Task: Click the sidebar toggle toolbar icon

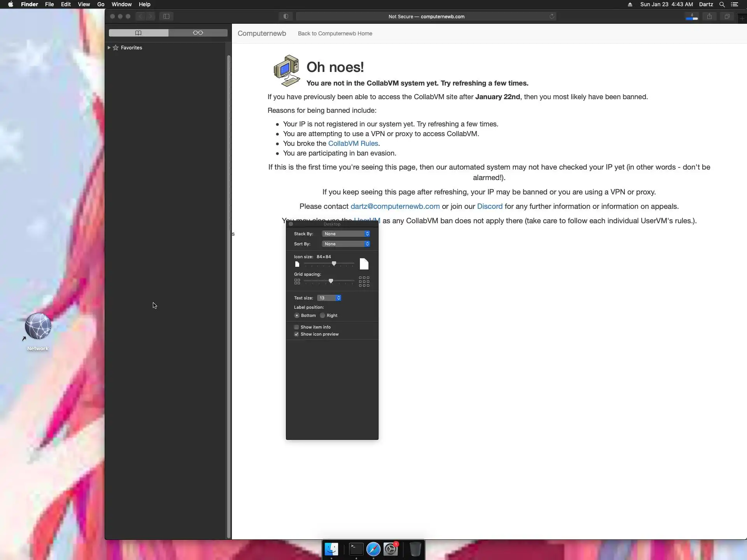Action: click(x=166, y=16)
